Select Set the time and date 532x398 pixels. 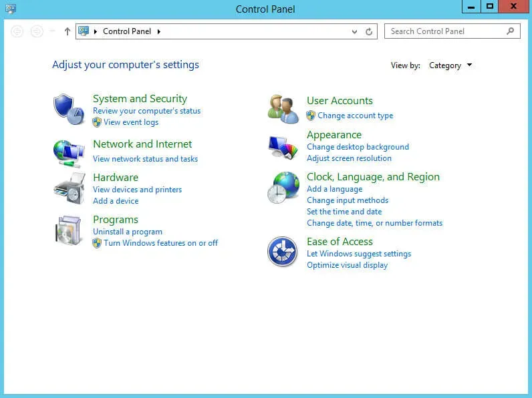[344, 212]
